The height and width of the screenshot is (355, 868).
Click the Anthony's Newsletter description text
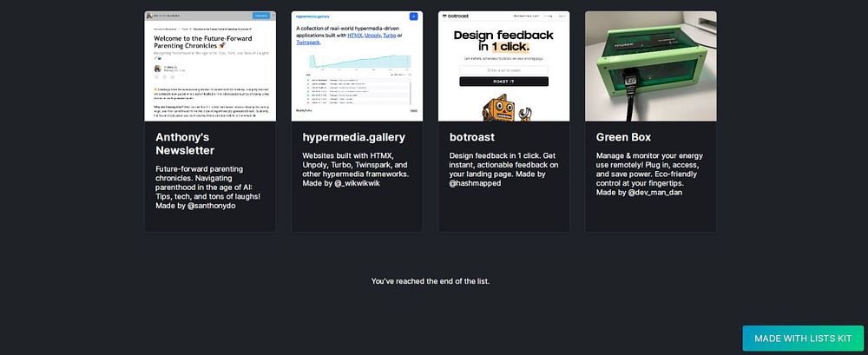208,187
